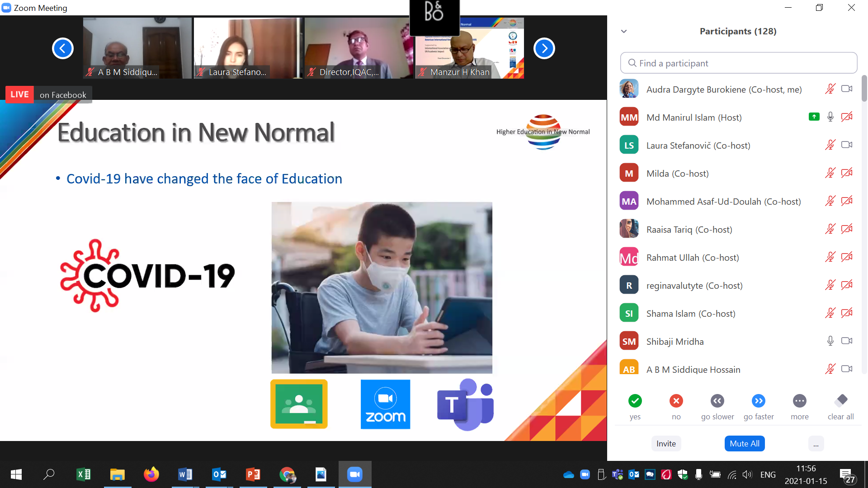Image resolution: width=868 pixels, height=488 pixels.
Task: Select A B M Siddique Hossain participant row
Action: [737, 366]
